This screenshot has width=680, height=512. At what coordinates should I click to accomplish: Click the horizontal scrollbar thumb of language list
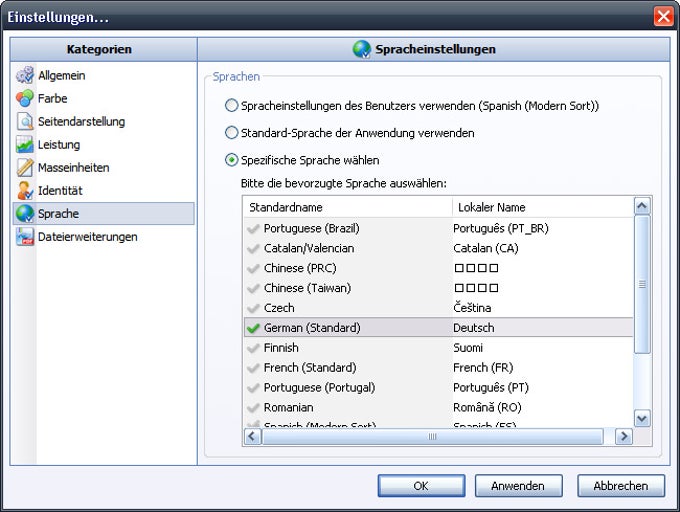pos(432,436)
